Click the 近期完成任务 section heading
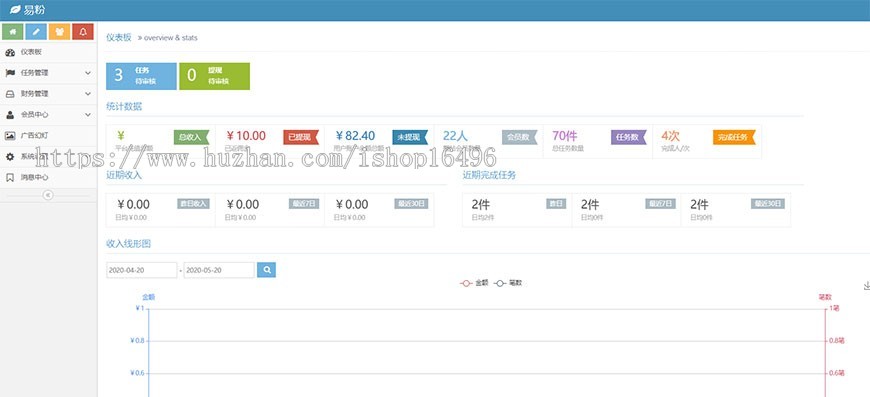The height and width of the screenshot is (397, 870). pos(489,175)
